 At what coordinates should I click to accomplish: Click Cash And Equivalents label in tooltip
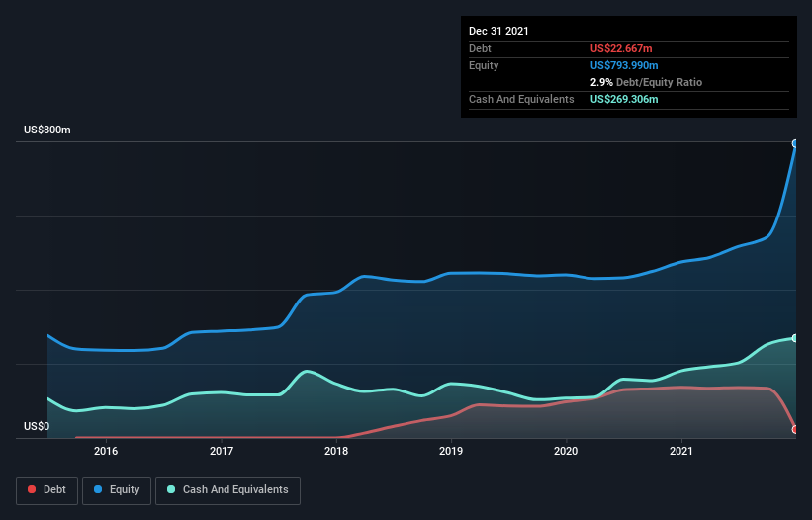(x=521, y=99)
